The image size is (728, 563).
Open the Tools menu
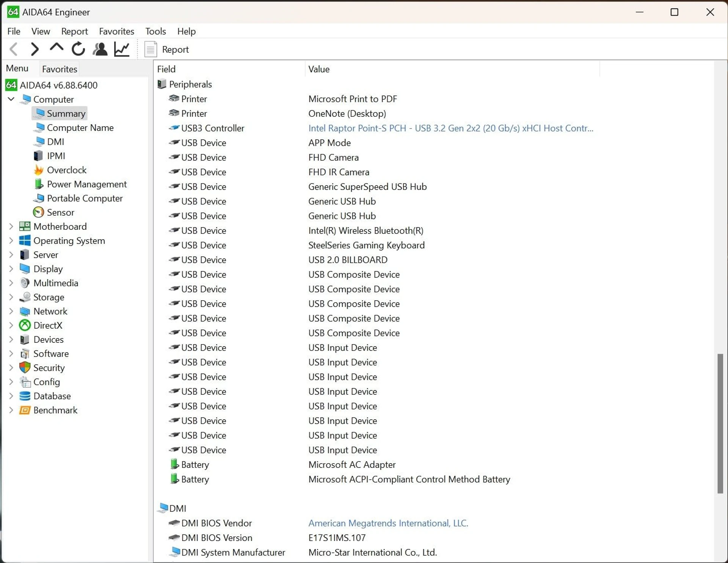coord(155,31)
